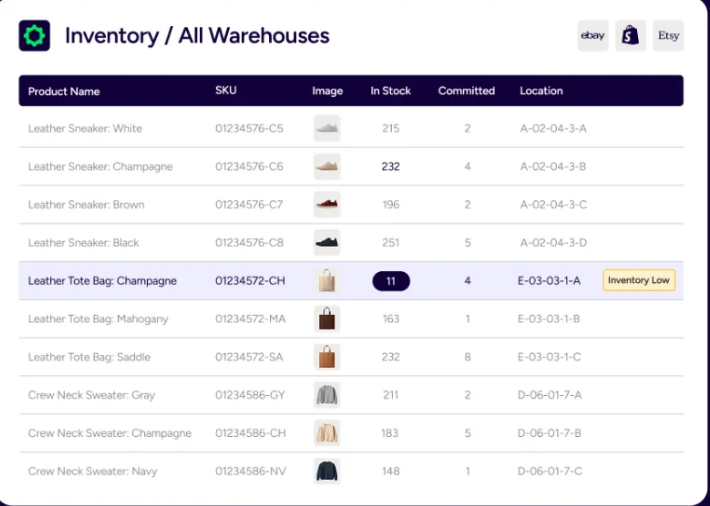Click in-stock value 196
The image size is (710, 506).
point(390,205)
